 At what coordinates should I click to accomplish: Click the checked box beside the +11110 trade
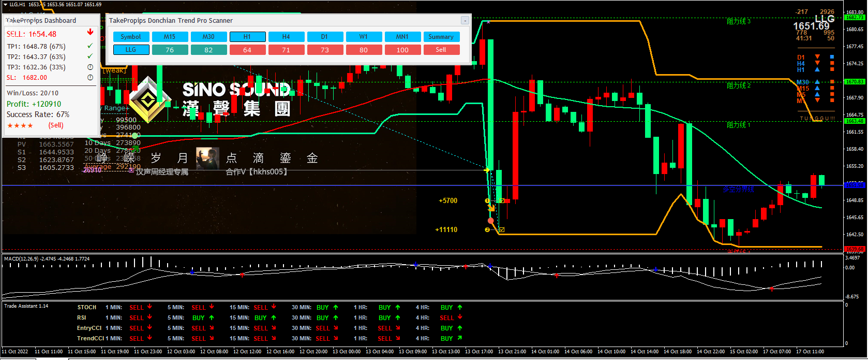(502, 229)
